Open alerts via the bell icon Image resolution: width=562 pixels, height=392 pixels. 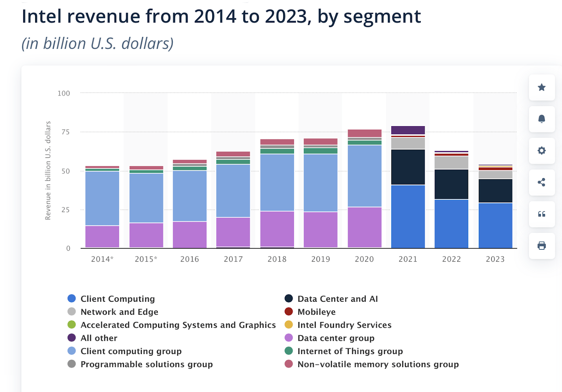point(541,119)
